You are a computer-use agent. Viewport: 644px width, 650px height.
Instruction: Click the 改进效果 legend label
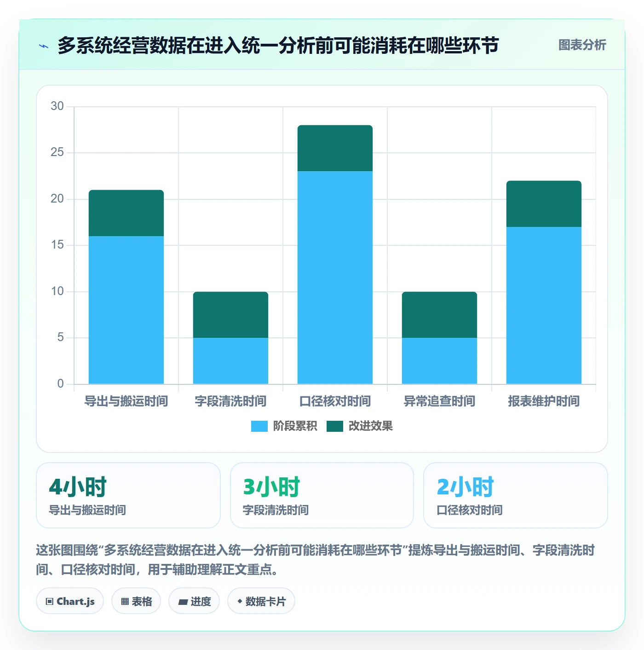[371, 426]
